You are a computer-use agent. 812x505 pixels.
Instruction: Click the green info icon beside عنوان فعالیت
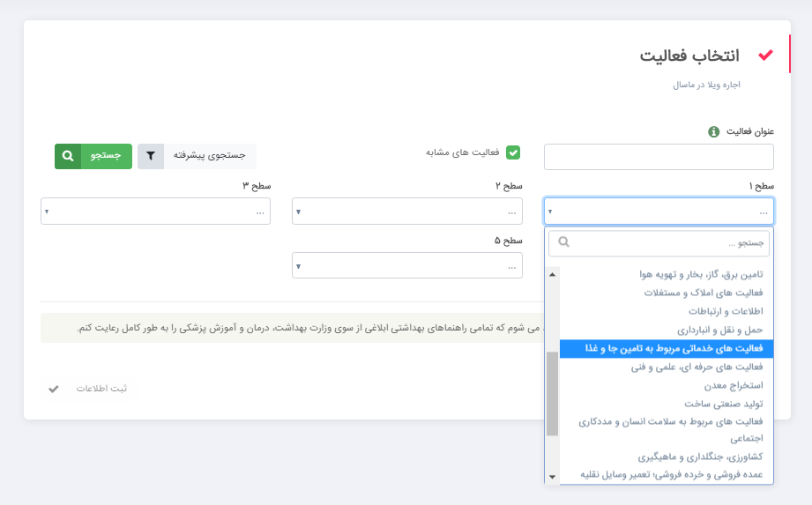click(x=713, y=131)
